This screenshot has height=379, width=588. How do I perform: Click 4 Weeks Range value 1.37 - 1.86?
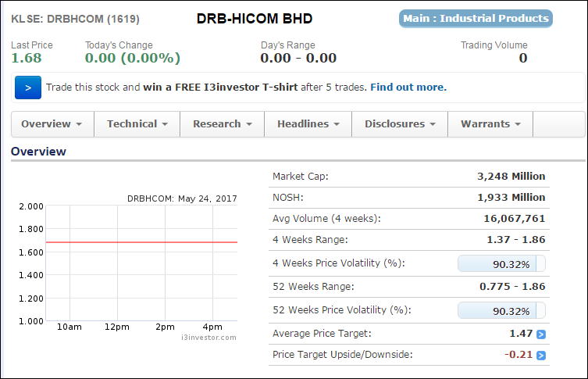coord(516,240)
